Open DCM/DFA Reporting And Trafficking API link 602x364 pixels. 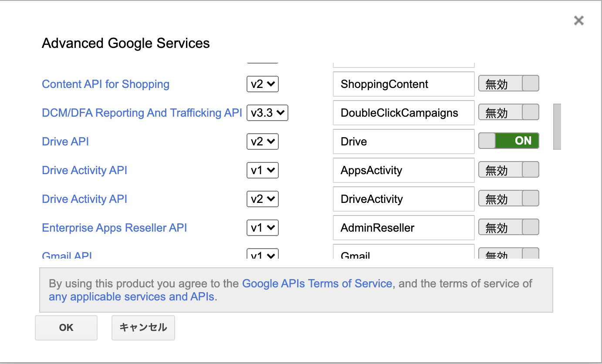point(142,113)
